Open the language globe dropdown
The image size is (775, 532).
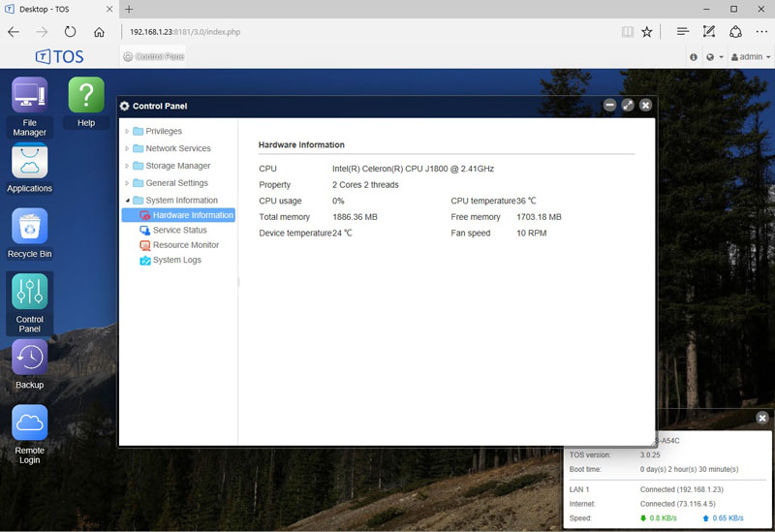(x=714, y=57)
